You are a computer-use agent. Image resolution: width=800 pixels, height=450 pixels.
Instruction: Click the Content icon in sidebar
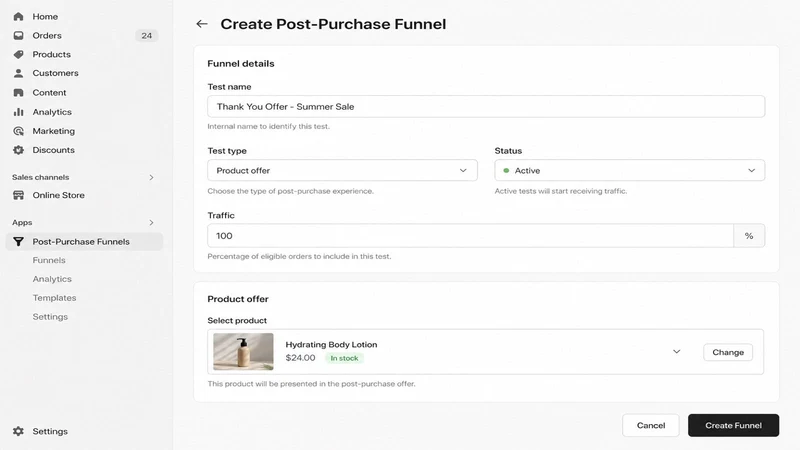point(18,92)
